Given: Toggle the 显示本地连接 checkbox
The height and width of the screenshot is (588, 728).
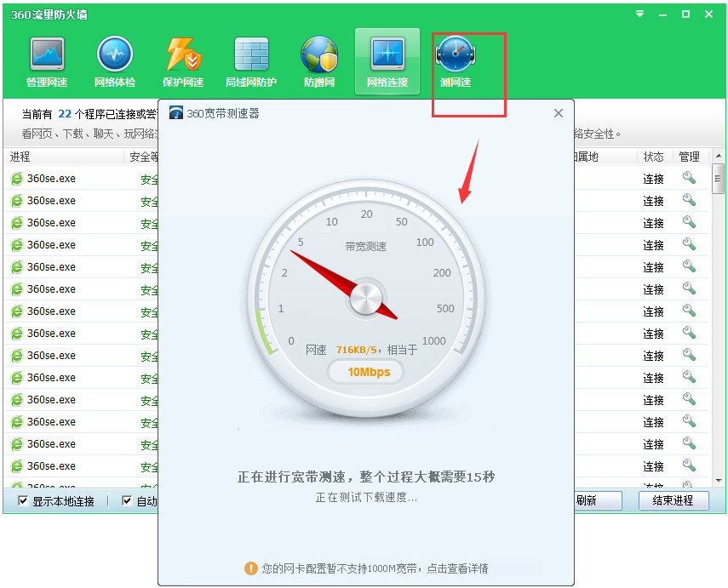Looking at the screenshot, I should pyautogui.click(x=23, y=500).
